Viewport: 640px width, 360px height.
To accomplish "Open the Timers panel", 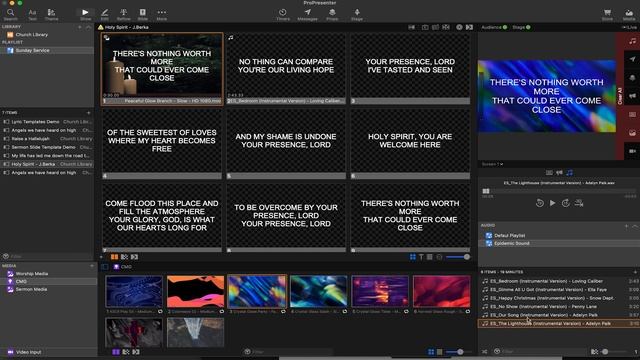I will tap(282, 14).
